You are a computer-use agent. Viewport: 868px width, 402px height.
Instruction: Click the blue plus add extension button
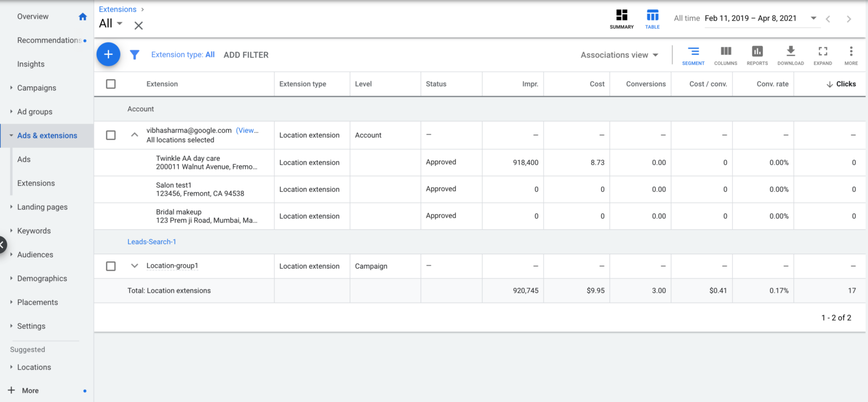coord(108,54)
